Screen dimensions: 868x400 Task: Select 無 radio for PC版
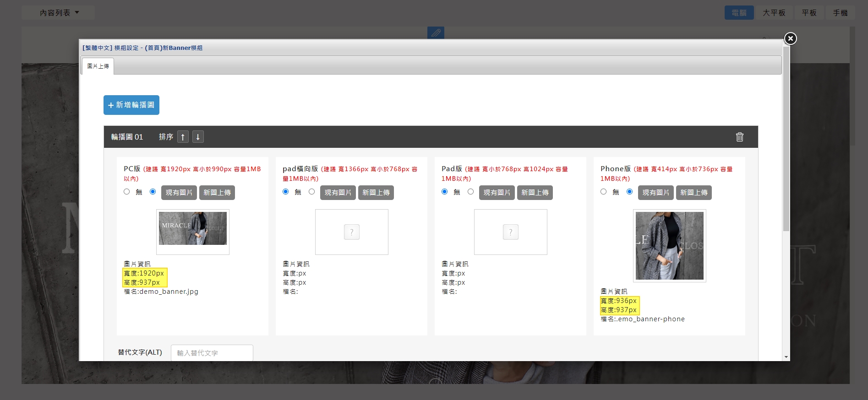pos(127,192)
